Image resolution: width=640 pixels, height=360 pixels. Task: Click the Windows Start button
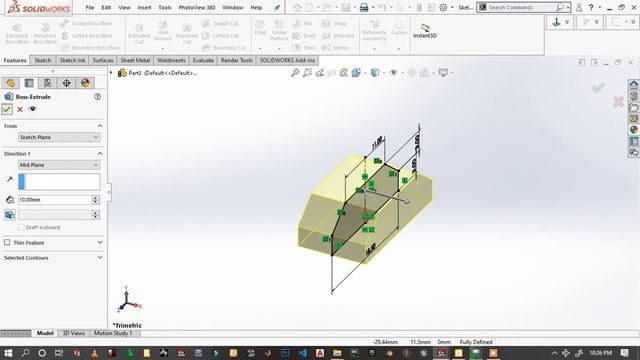tap(8, 353)
